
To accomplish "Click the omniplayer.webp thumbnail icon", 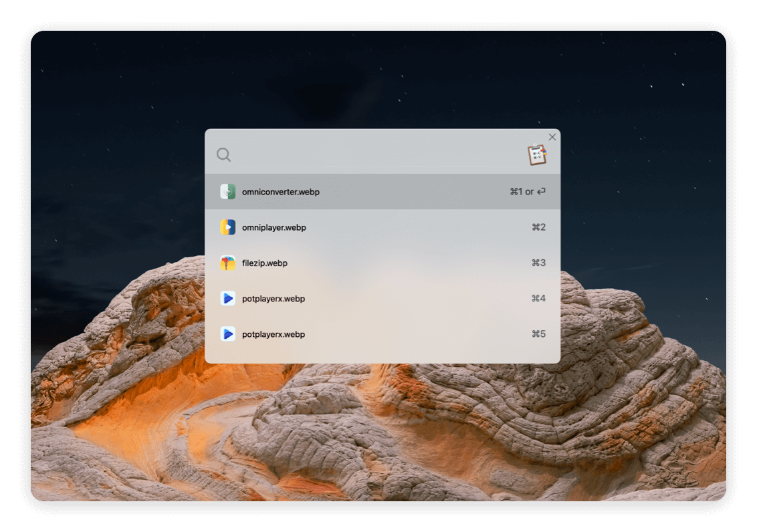I will 228,227.
